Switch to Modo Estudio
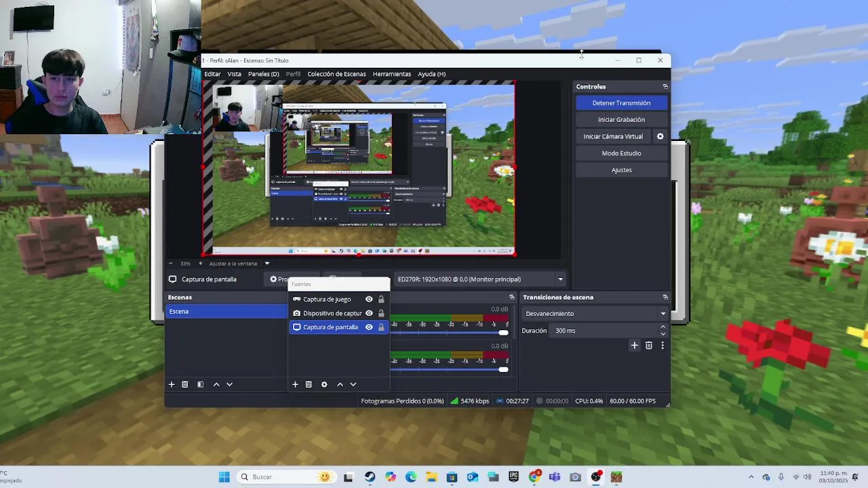 coord(621,153)
